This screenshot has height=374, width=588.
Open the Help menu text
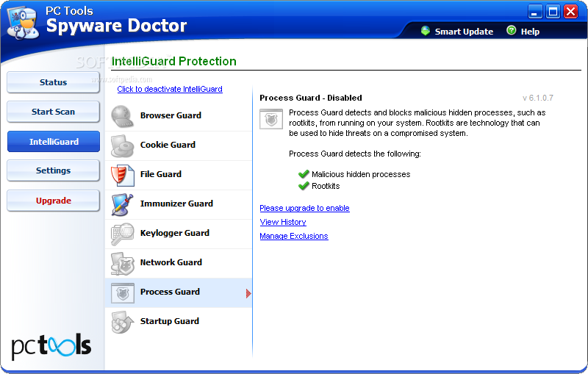(530, 32)
